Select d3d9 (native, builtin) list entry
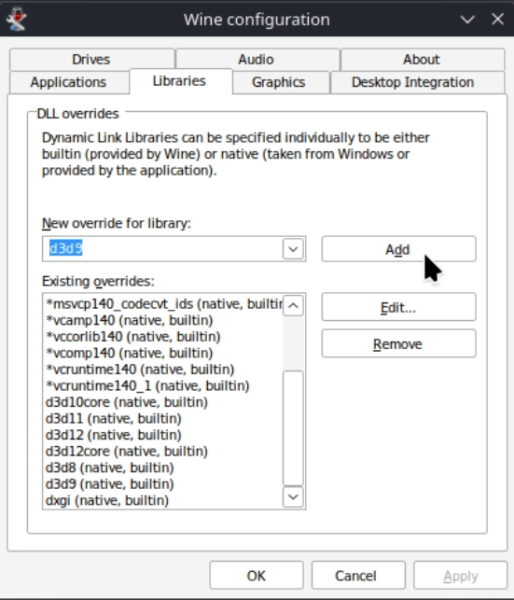 [163, 484]
